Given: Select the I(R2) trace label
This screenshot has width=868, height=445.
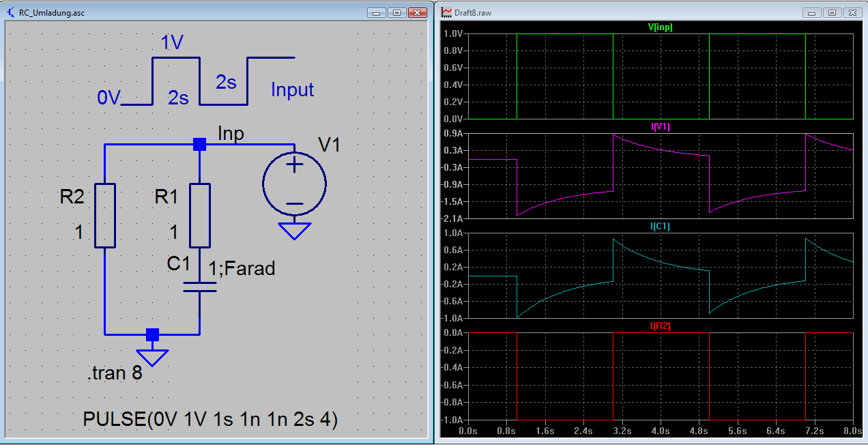Looking at the screenshot, I should (x=660, y=326).
